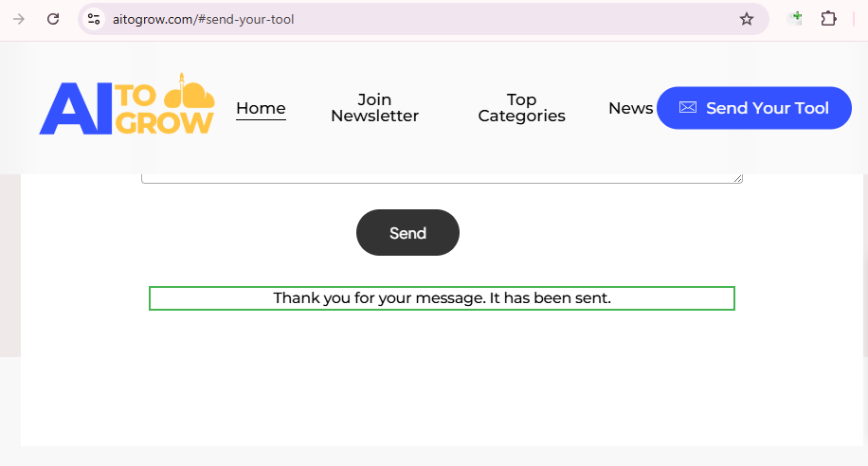
Task: Click the textarea resize handle corner
Action: pos(737,178)
